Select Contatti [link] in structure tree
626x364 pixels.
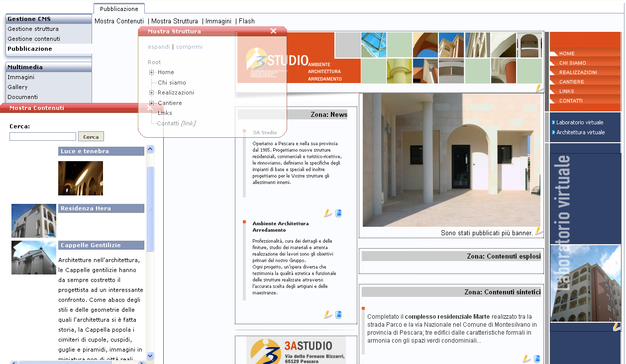click(x=176, y=123)
